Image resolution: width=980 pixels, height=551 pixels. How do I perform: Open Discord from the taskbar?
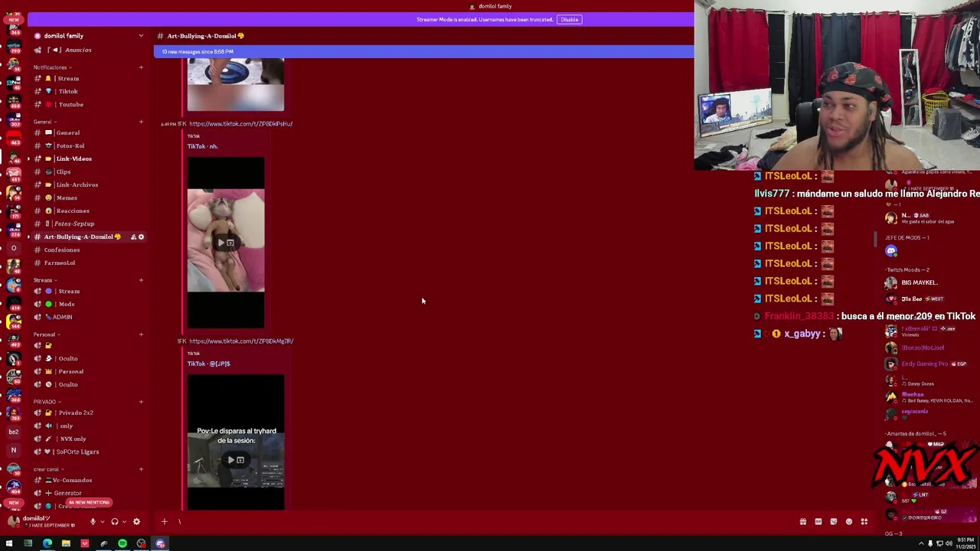tap(160, 543)
